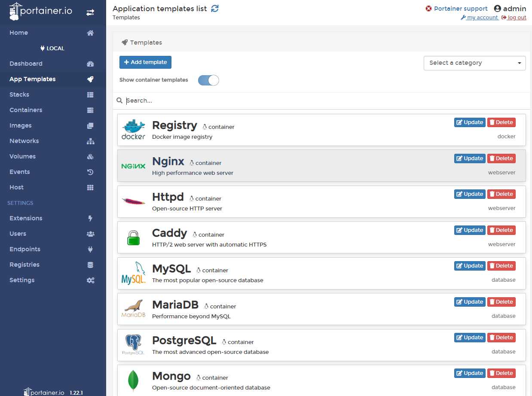The width and height of the screenshot is (532, 396).
Task: Click the PostgreSQL elephant logo
Action: (x=133, y=344)
